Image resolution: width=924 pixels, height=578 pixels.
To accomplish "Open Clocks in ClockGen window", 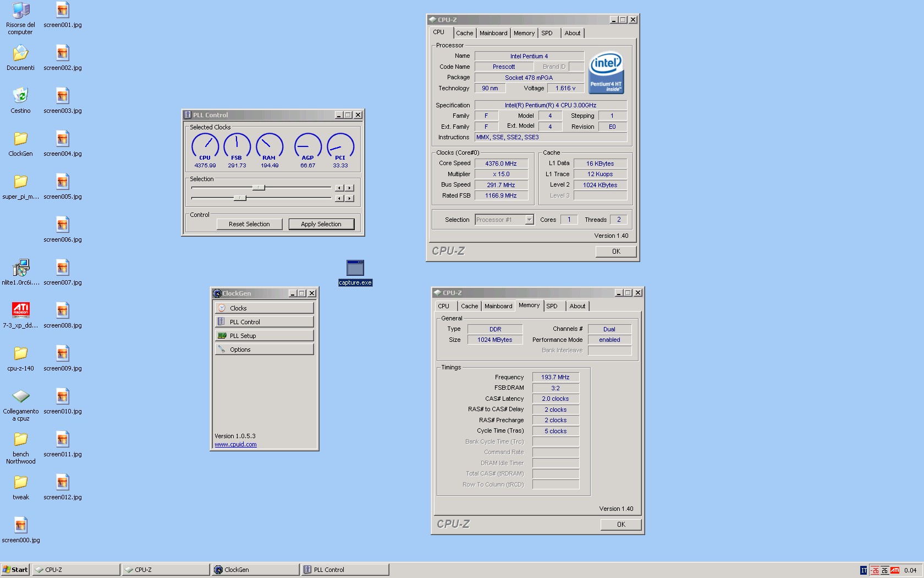I will click(264, 308).
